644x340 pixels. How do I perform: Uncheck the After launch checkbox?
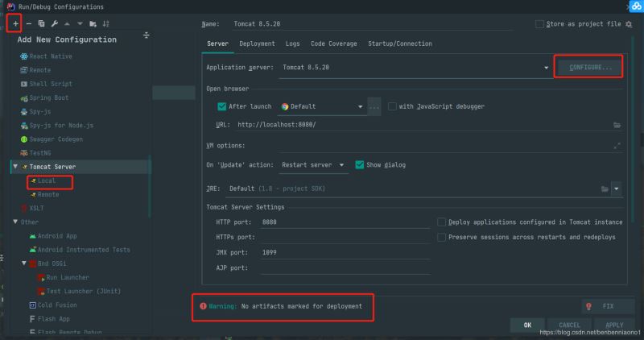(222, 106)
